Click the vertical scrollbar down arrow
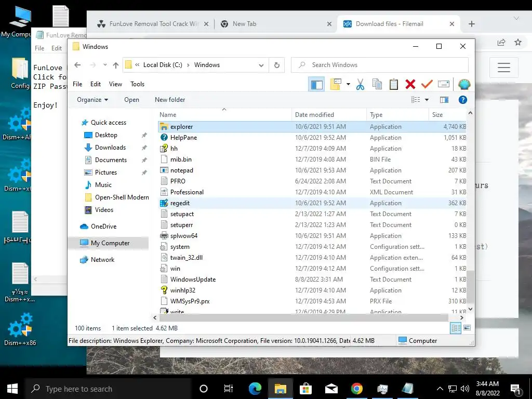532x399 pixels. 470,309
